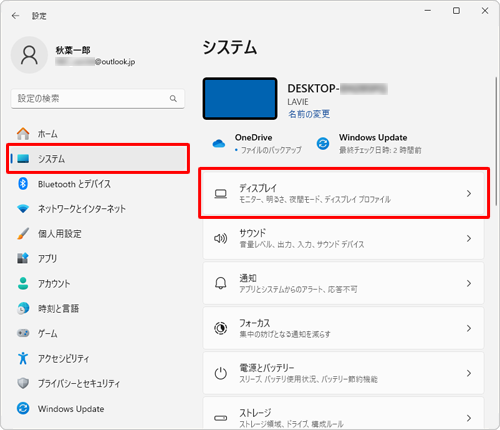Viewport: 500px width, 430px height.
Task: Click the network Wi-Fi icon in sidebar
Action: [23, 209]
